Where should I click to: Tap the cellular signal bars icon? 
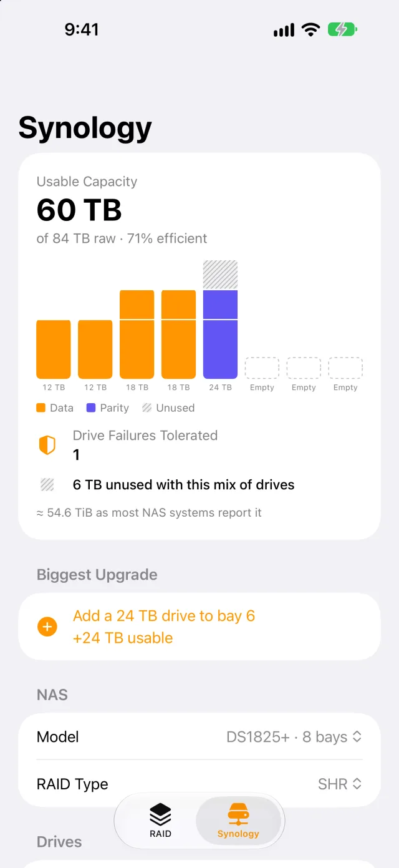tap(284, 30)
